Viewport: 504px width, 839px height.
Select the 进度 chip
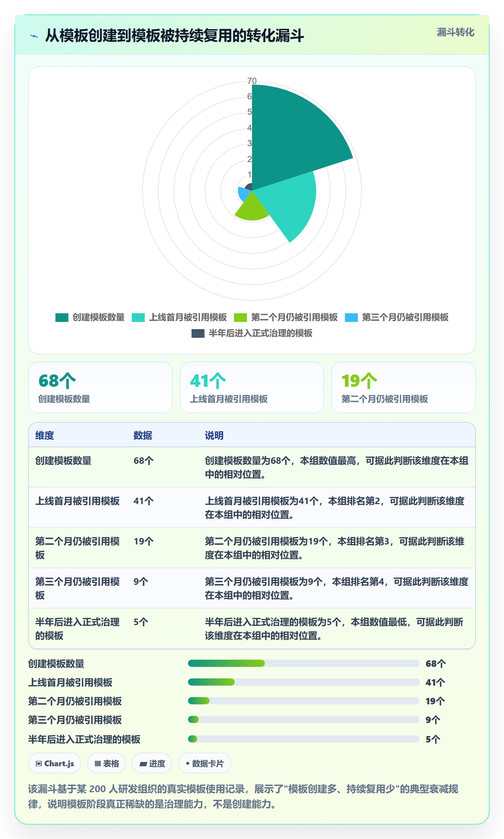click(152, 763)
